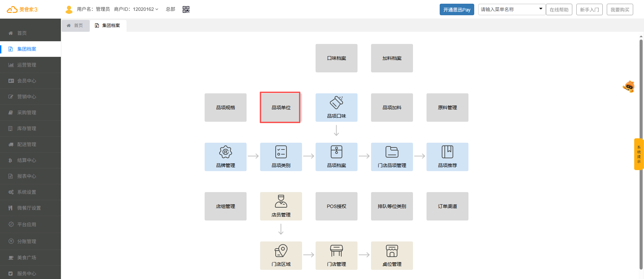Screen dimensions: 644x279
Task: Open the 品项档案 archive icon
Action: coord(336,153)
